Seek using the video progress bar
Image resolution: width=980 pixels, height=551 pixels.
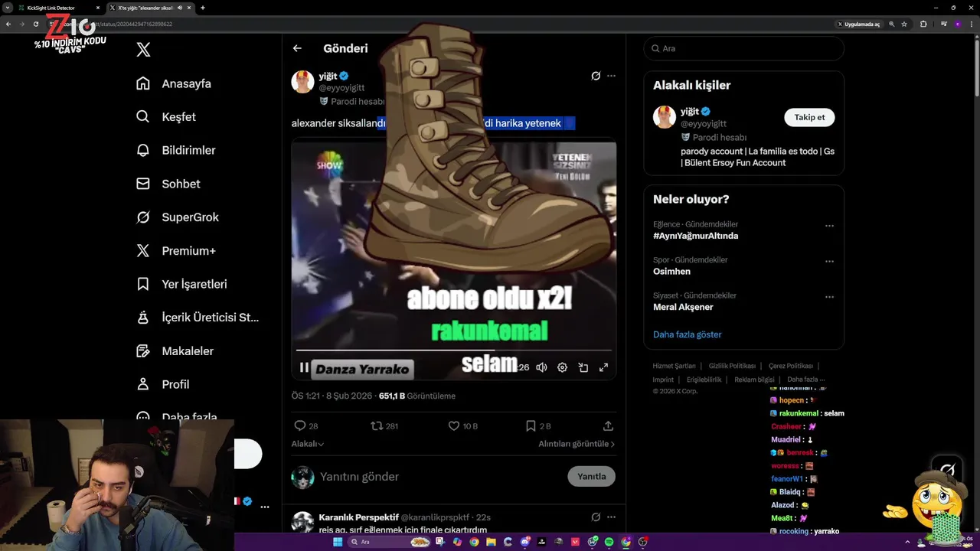tap(454, 350)
